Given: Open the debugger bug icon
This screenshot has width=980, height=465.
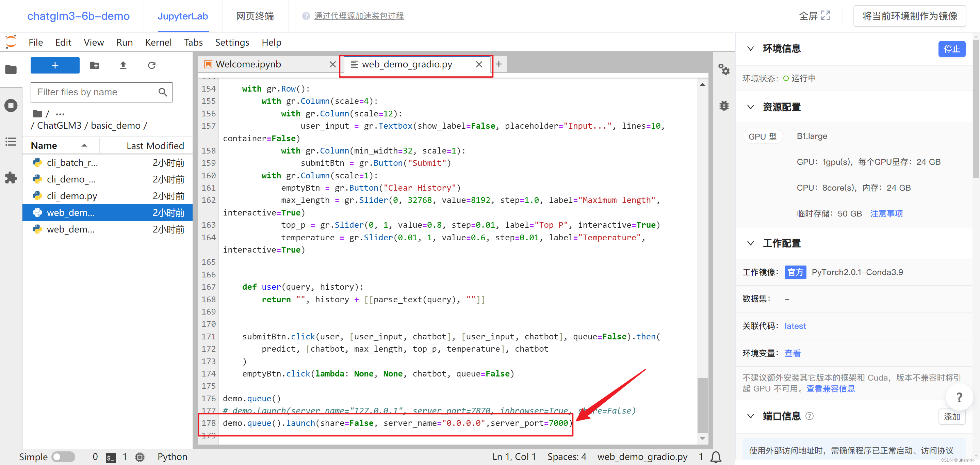Looking at the screenshot, I should (723, 106).
